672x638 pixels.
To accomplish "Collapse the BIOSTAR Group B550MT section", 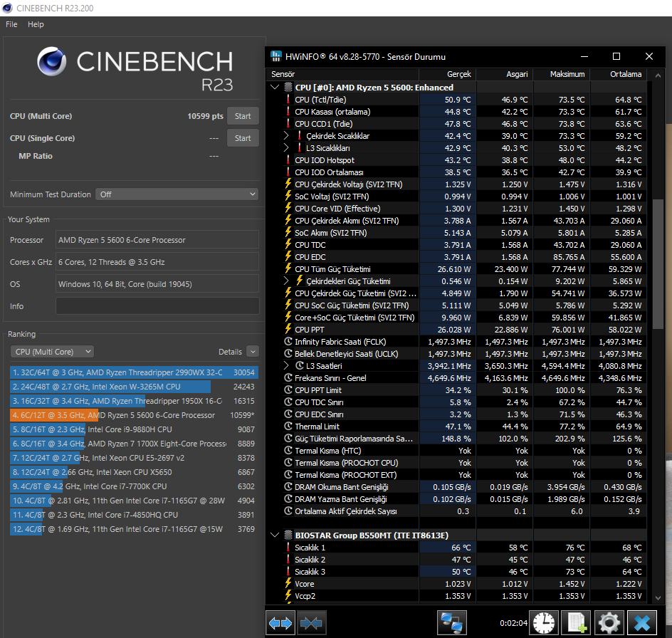I will [275, 535].
